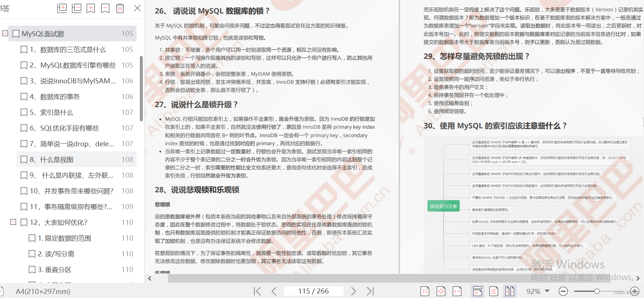
Task: Select the 12、大表如何优化? bookmark text
Action: [x=59, y=222]
